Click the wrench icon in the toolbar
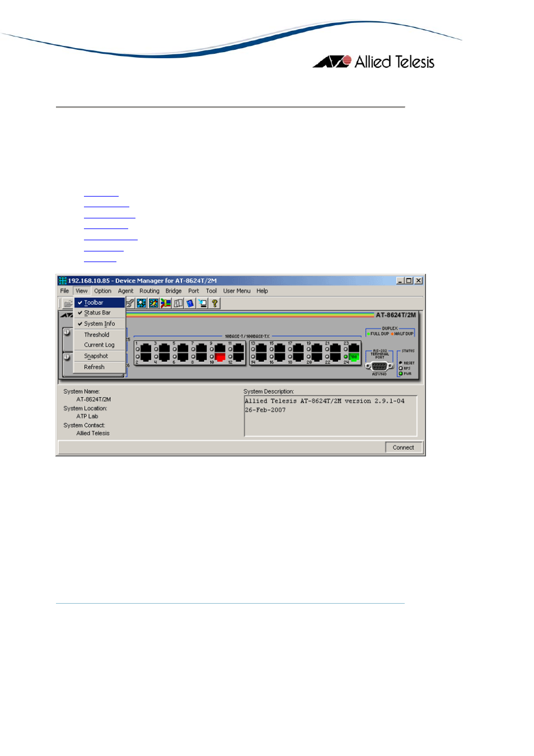This screenshot has height=756, width=534. [x=130, y=303]
